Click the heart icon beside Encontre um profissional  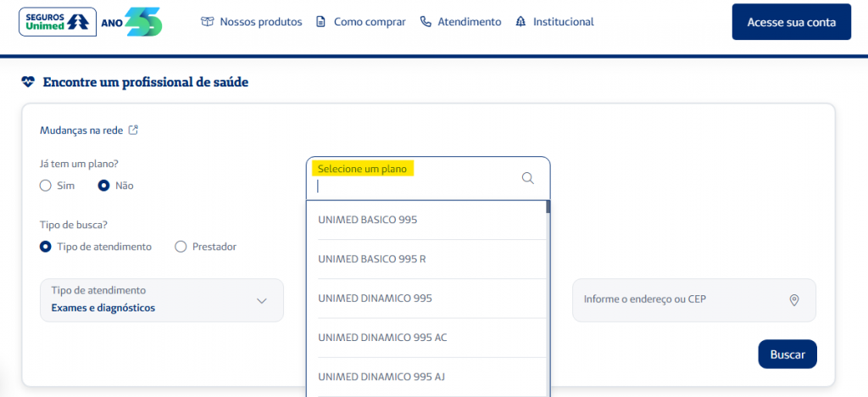[28, 82]
